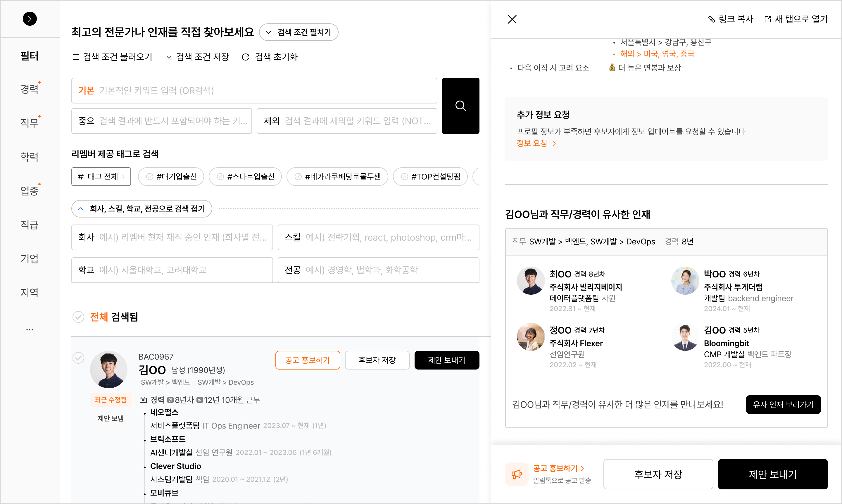
Task: Close the candidate detail panel
Action: click(x=512, y=19)
